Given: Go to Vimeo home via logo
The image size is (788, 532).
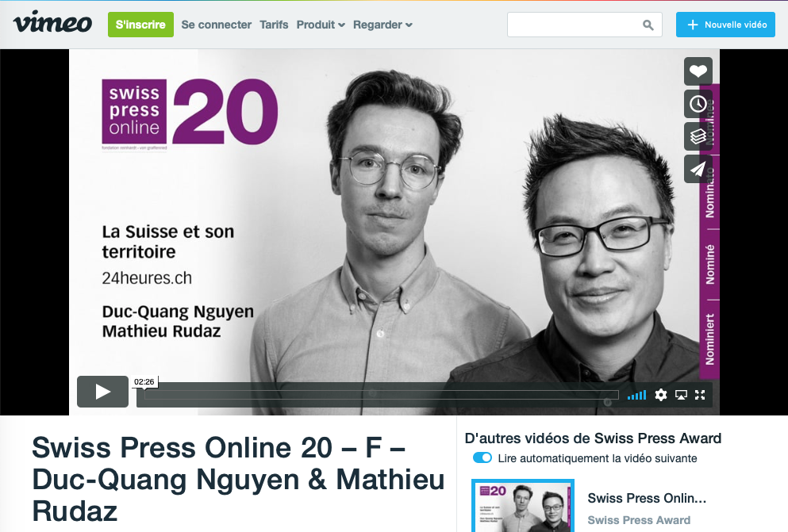Looking at the screenshot, I should 52,22.
